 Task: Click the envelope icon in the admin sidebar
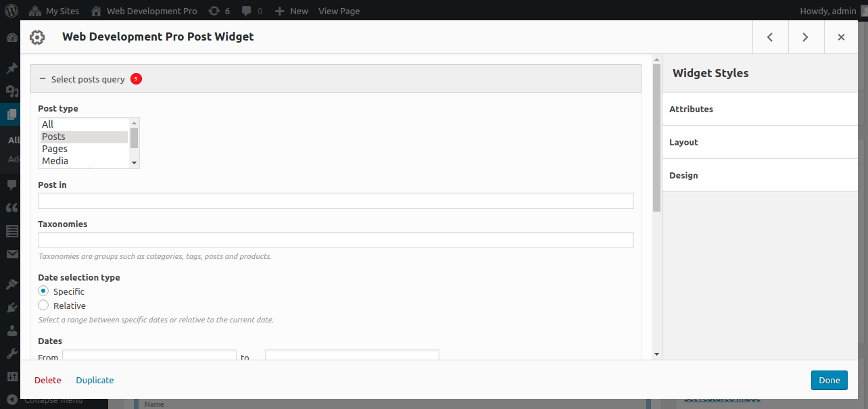click(x=11, y=254)
